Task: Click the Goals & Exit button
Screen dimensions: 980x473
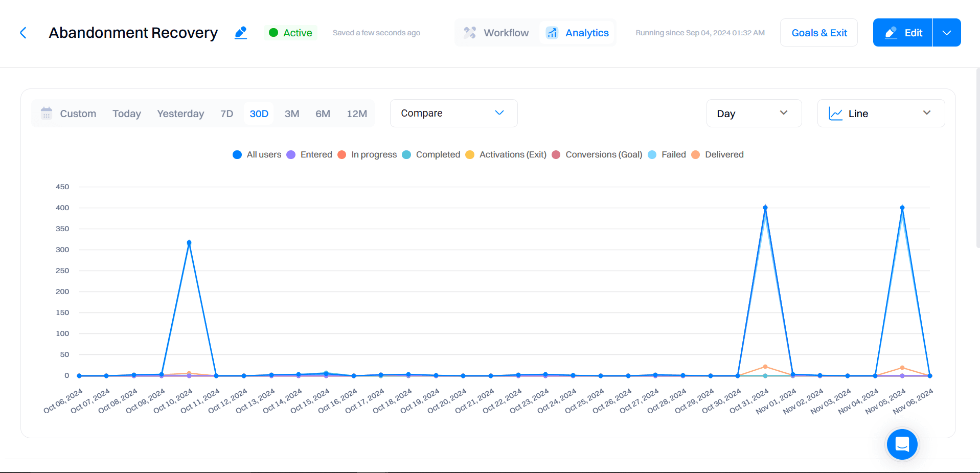Action: tap(818, 33)
